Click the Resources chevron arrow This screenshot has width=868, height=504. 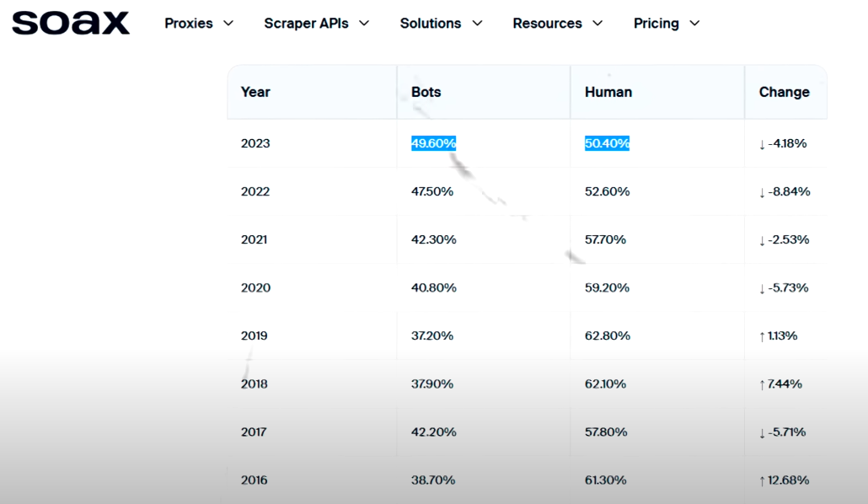[x=597, y=24]
